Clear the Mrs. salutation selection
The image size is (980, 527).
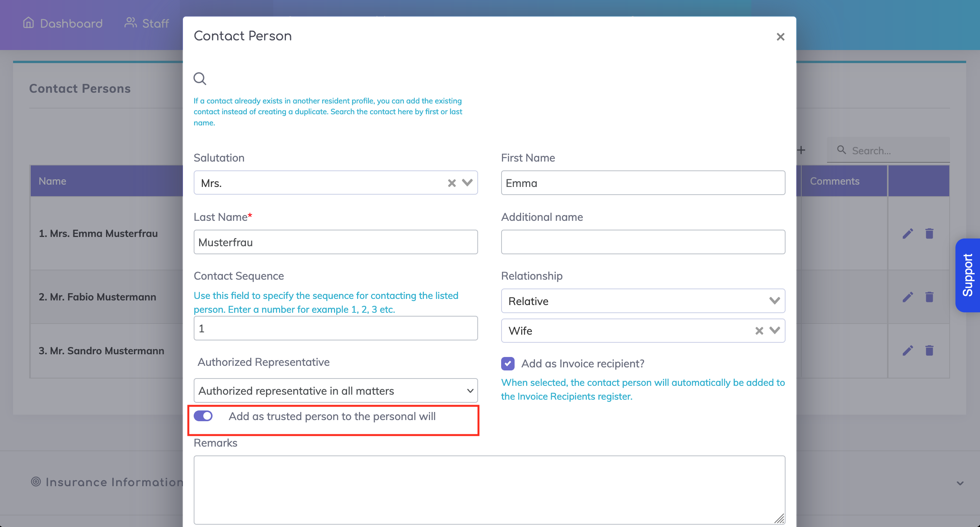coord(452,183)
